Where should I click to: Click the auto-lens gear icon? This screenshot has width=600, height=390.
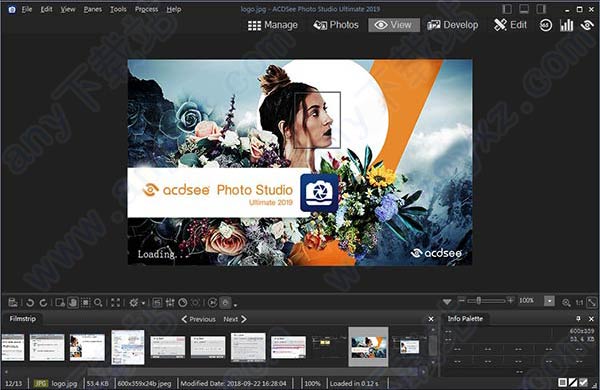(134, 303)
